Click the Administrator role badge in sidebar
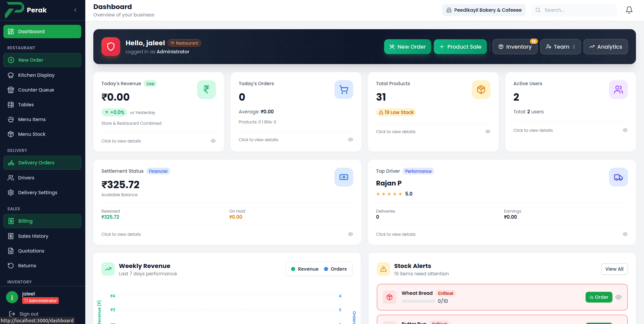Viewport: 644px width, 324px height. point(40,301)
